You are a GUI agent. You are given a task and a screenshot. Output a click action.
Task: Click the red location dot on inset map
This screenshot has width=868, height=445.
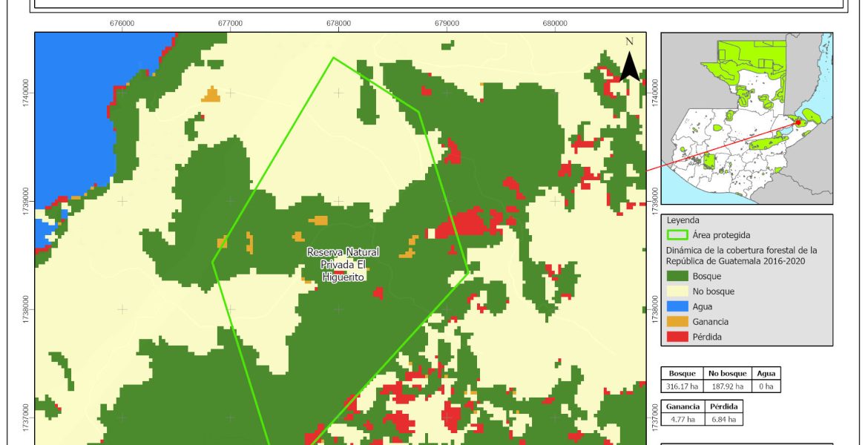pyautogui.click(x=798, y=123)
